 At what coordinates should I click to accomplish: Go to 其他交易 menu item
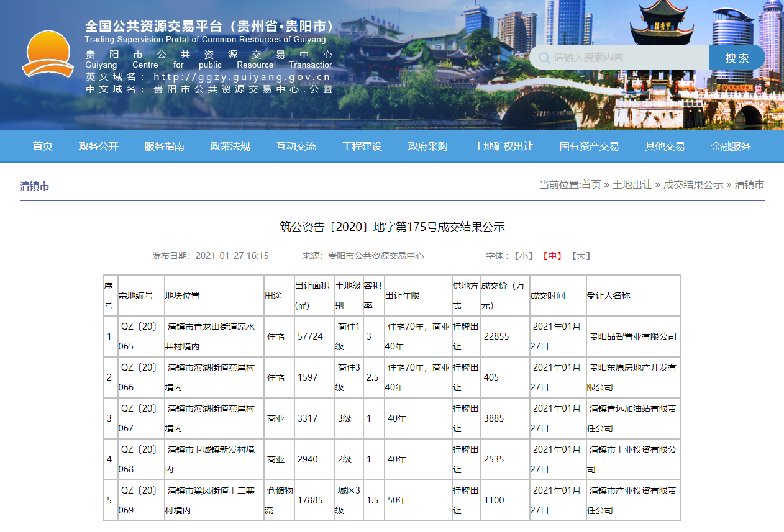pos(665,147)
